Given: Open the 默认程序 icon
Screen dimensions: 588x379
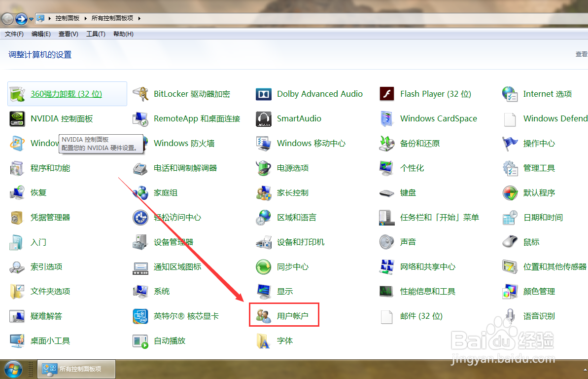Looking at the screenshot, I should (x=510, y=192).
